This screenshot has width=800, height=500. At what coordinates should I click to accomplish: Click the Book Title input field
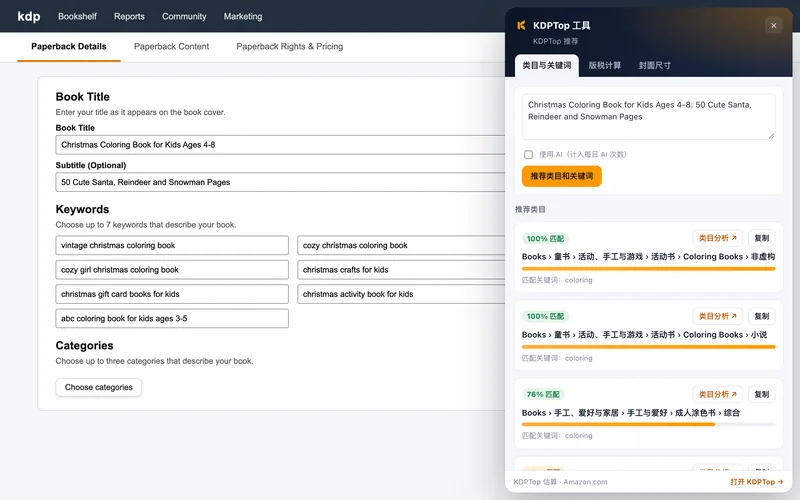point(280,145)
